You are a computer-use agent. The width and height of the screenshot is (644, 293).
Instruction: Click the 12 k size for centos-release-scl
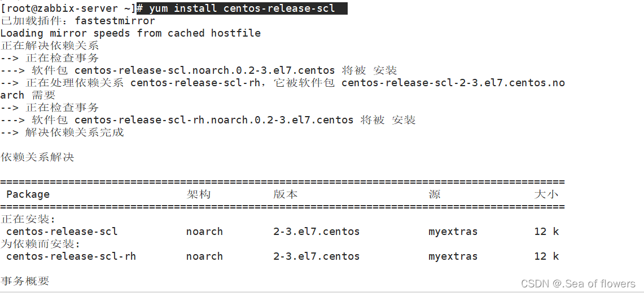pyautogui.click(x=546, y=232)
